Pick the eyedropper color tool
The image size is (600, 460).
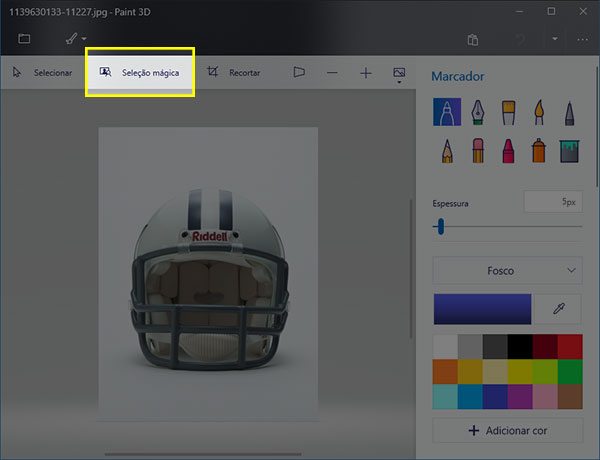pyautogui.click(x=559, y=308)
